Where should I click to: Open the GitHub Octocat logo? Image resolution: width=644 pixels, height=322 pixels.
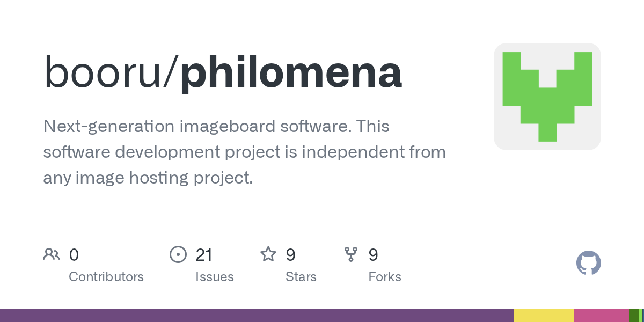click(x=588, y=264)
